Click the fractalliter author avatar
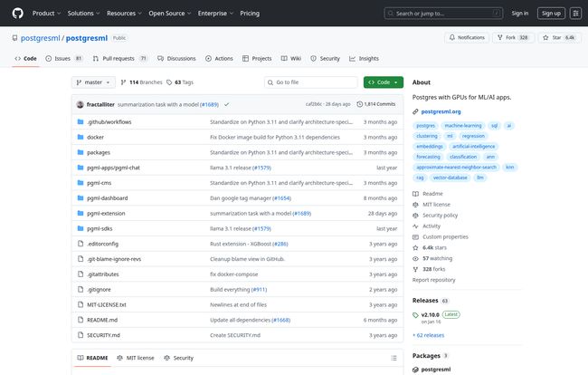 coord(80,104)
